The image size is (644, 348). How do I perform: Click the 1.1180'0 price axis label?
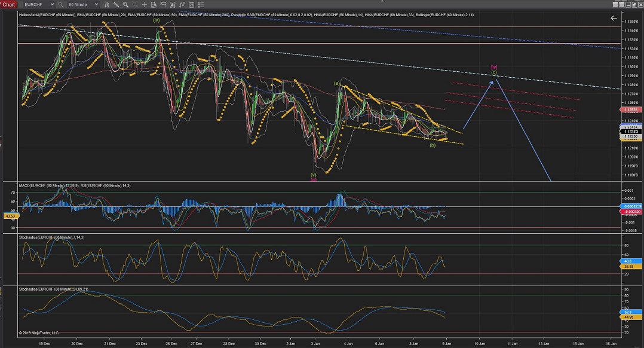(x=631, y=175)
